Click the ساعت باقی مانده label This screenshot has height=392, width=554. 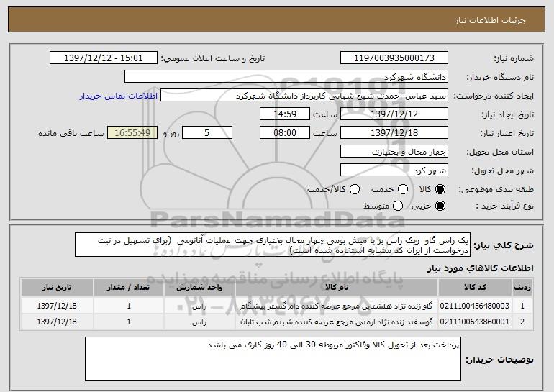[x=71, y=133]
